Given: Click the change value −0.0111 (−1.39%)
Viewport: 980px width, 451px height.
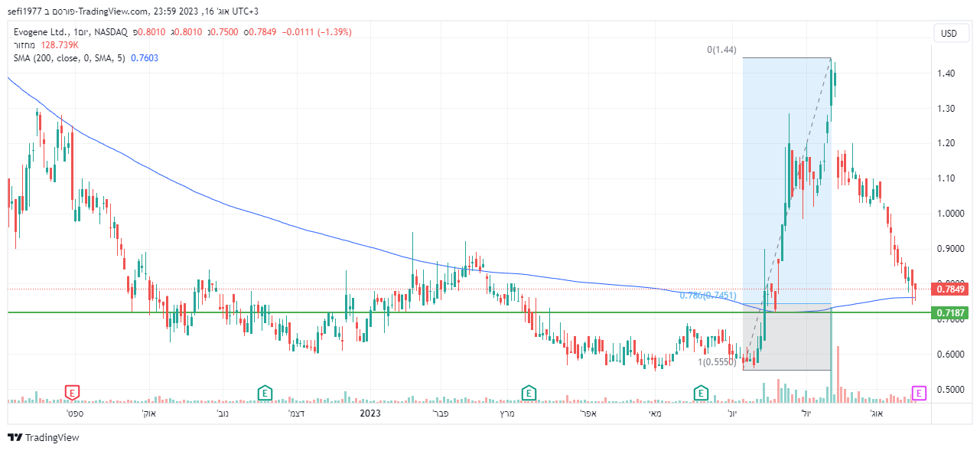Looking at the screenshot, I should click(317, 32).
